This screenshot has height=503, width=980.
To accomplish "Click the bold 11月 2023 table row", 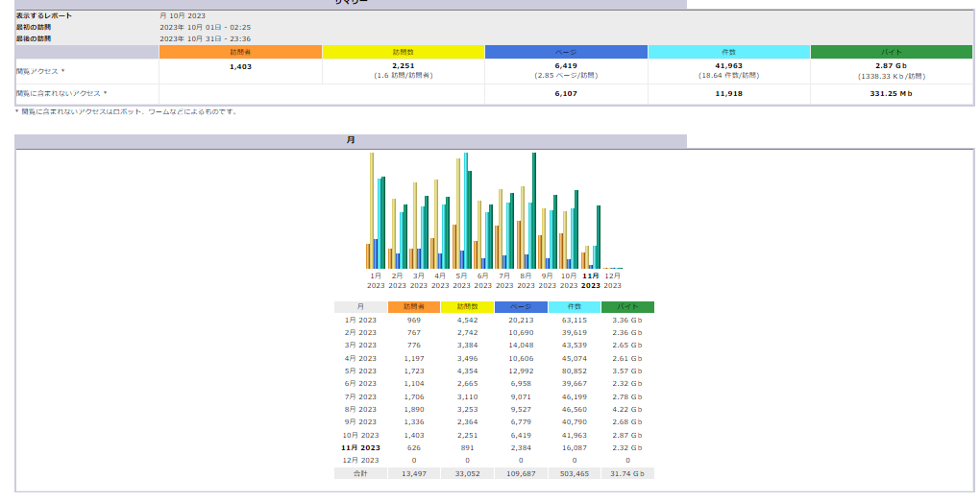I will [360, 447].
